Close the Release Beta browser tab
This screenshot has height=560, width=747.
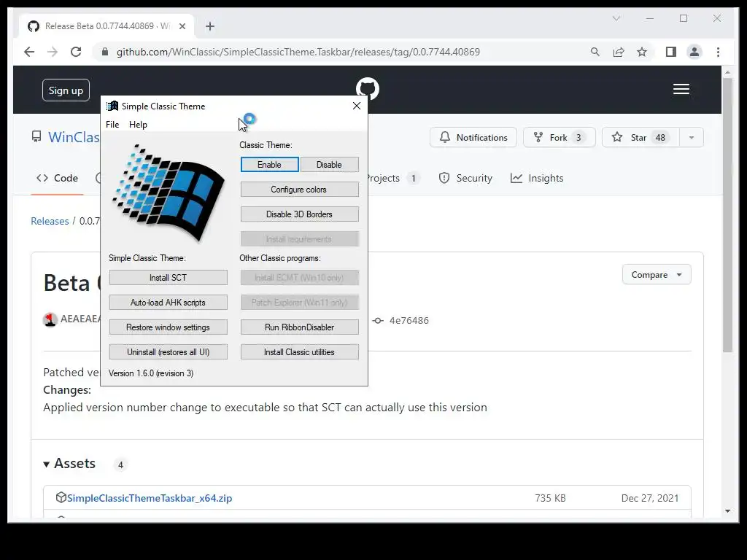coord(182,26)
